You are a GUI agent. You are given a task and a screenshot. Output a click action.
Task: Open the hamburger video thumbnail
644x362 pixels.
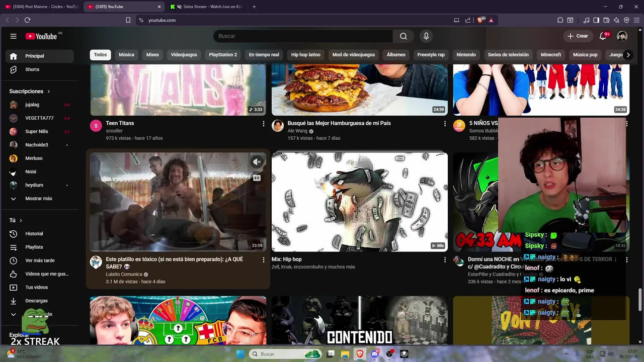(360, 90)
